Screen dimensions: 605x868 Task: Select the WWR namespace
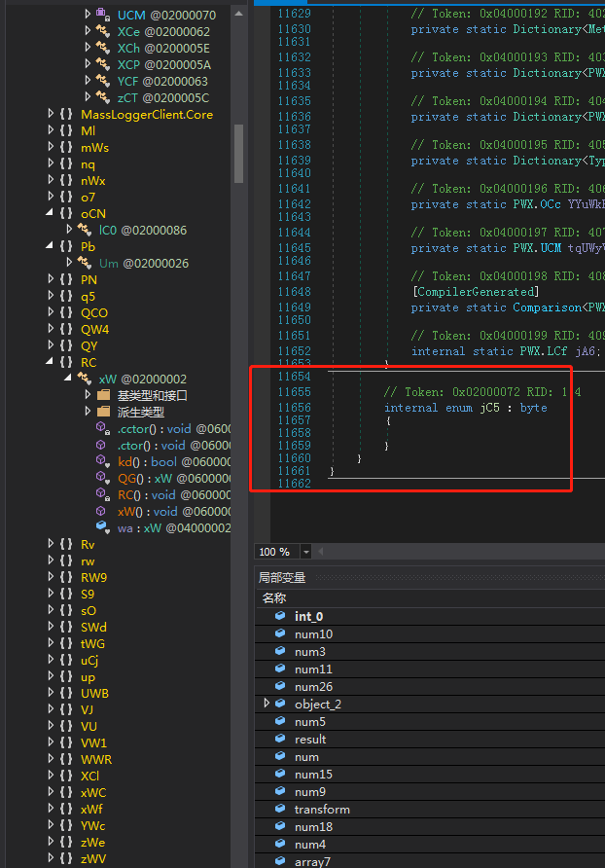(96, 759)
